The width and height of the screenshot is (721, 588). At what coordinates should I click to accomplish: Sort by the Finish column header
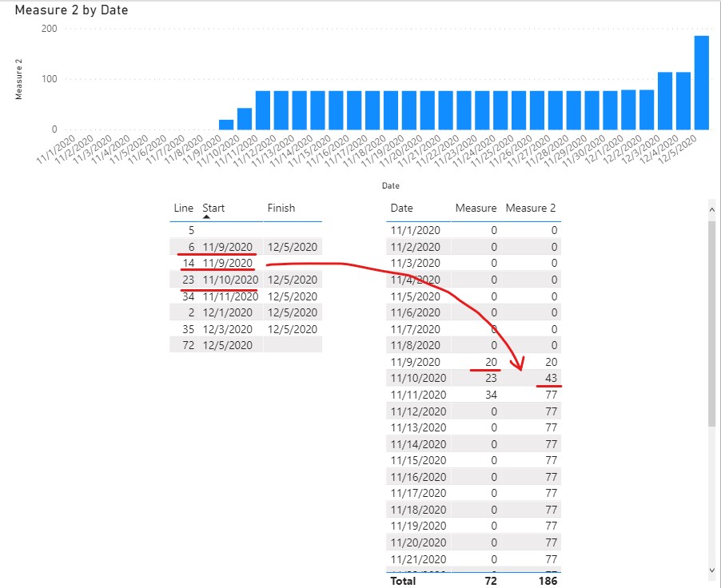[281, 208]
